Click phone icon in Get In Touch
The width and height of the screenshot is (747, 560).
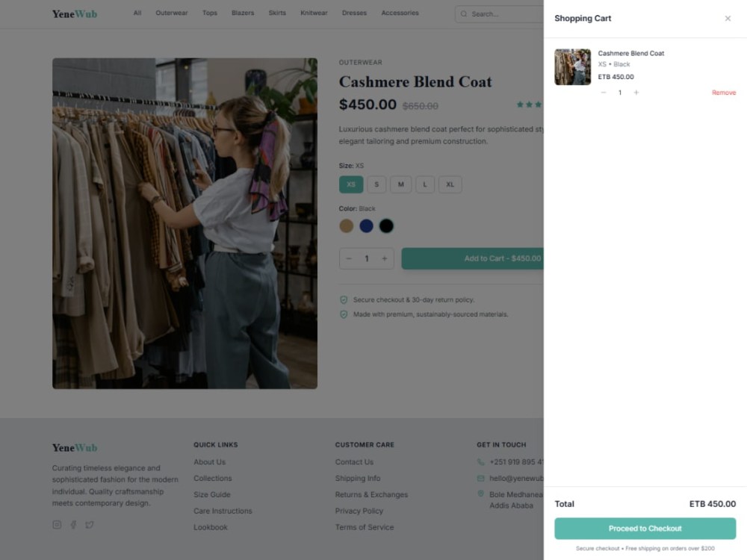coord(480,462)
